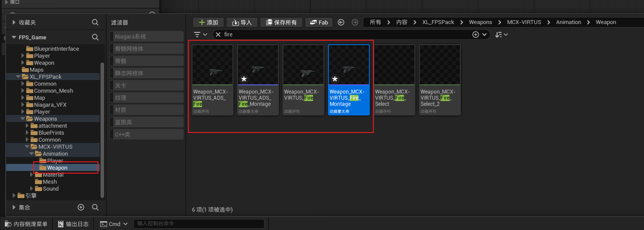Screen dimensions: 644x230
Task: Open the 输出日志 output log
Action: (x=73, y=224)
